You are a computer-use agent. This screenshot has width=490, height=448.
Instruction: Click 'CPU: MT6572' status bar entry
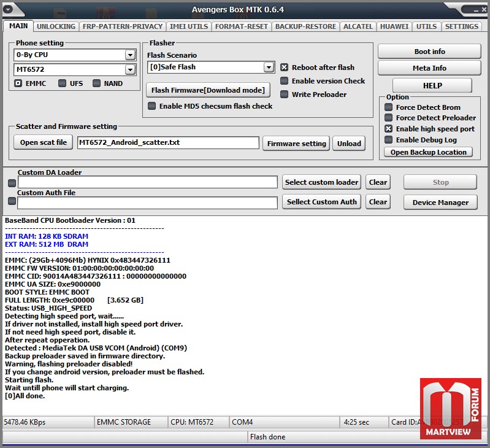(192, 422)
